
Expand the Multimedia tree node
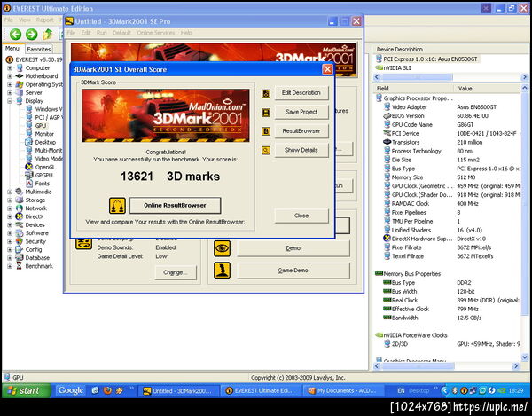coord(10,192)
